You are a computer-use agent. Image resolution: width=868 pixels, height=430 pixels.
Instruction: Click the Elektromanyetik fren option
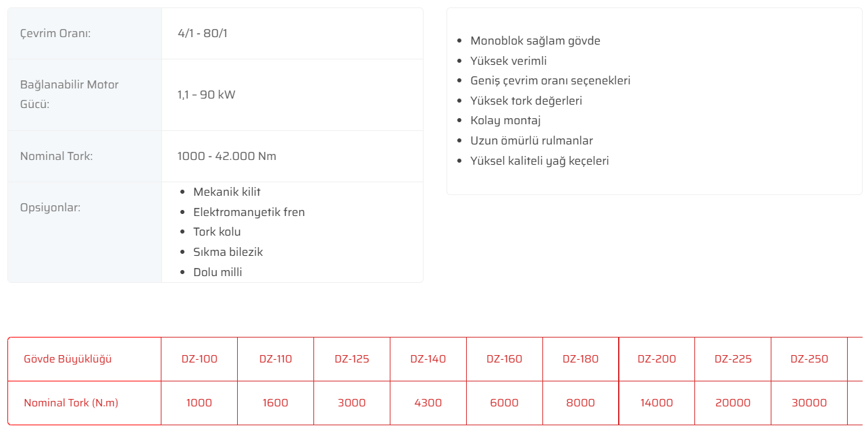249,212
